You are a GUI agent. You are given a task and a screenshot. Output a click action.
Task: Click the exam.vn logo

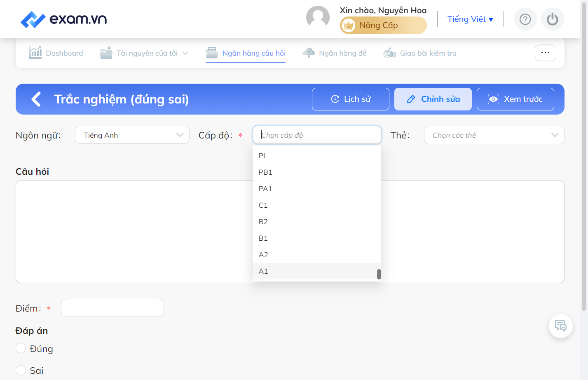[64, 19]
